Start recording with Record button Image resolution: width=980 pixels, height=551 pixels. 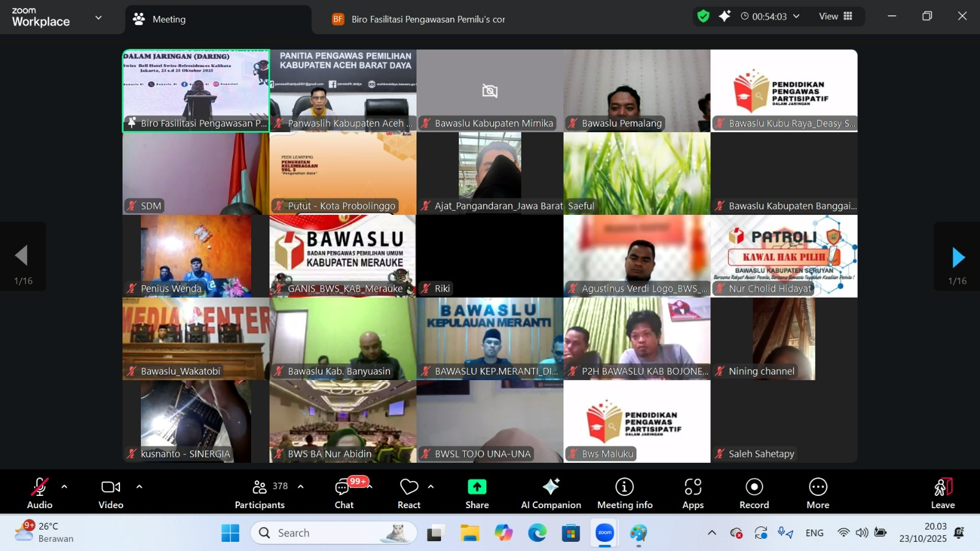point(754,492)
